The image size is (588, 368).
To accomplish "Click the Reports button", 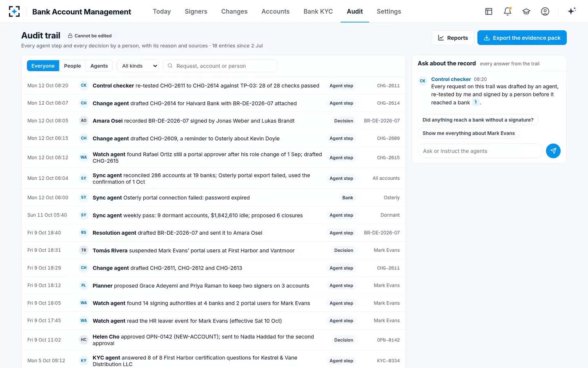I will click(x=453, y=38).
